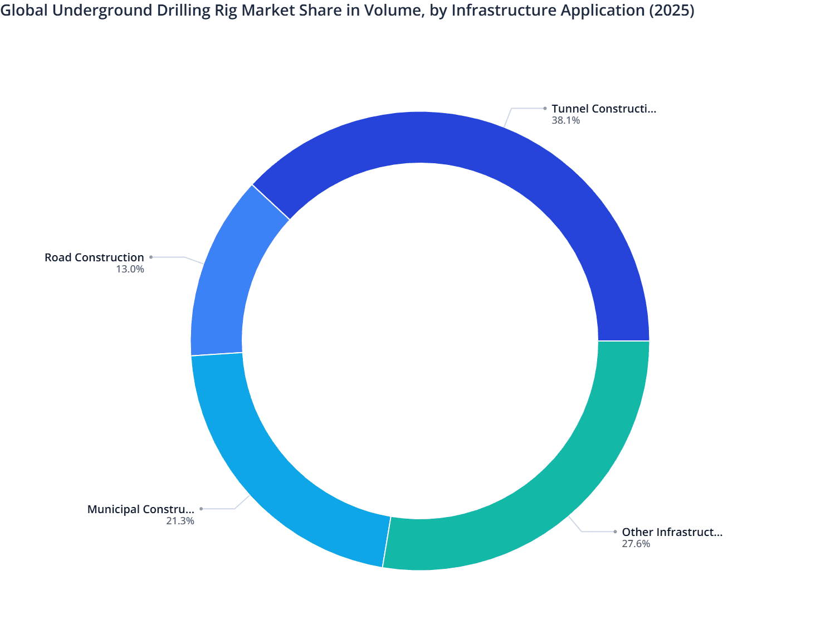The width and height of the screenshot is (840, 624).
Task: Click the Other Infrastructure label
Action: [672, 532]
